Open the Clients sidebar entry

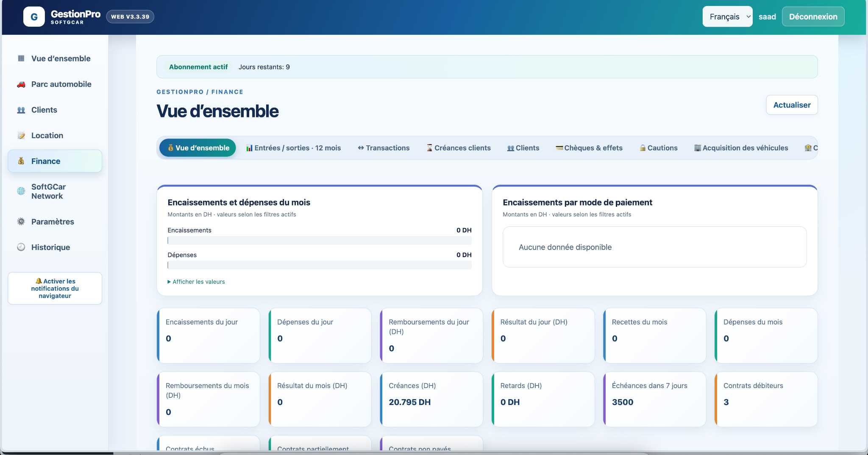(x=55, y=110)
